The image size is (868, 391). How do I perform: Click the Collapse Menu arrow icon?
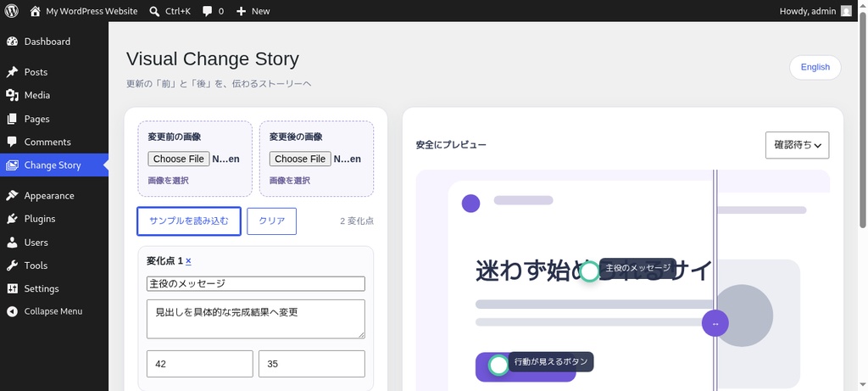(12, 311)
